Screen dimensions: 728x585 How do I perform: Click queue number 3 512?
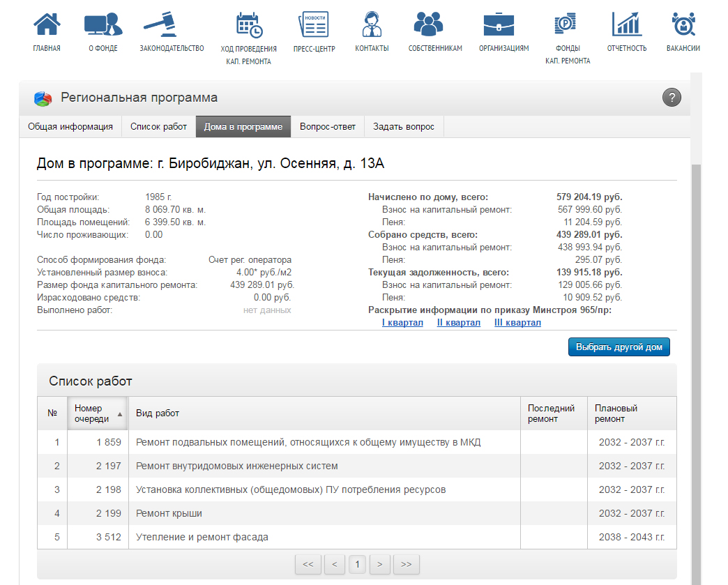[109, 537]
